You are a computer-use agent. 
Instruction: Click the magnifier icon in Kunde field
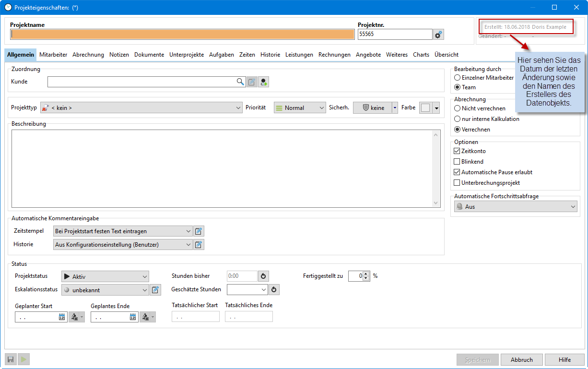(240, 82)
